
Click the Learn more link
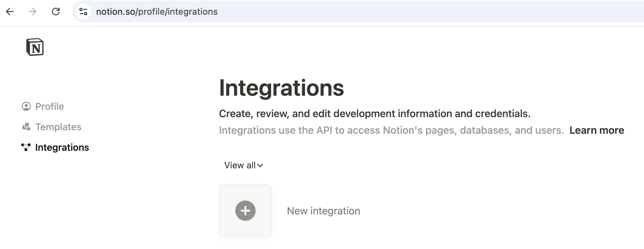[x=597, y=130]
